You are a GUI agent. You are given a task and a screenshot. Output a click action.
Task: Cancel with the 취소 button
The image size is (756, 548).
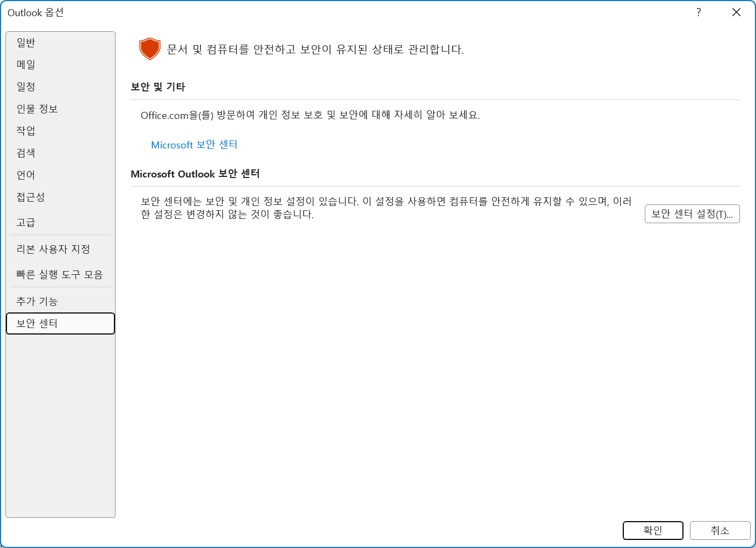(x=720, y=530)
